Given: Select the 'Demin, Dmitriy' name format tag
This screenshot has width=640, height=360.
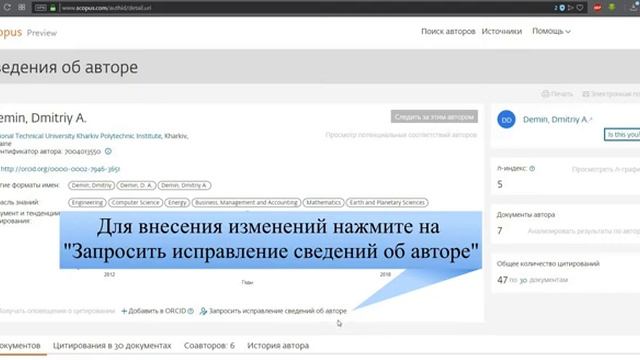Looking at the screenshot, I should (91, 185).
